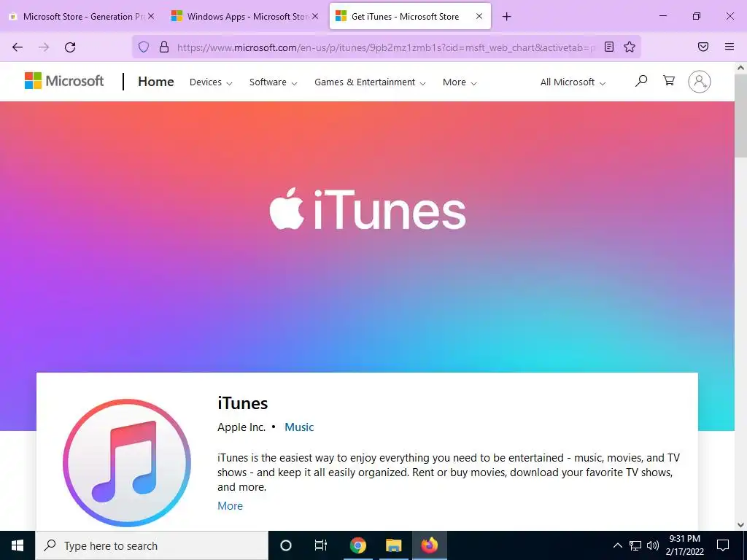Open the Firefox hamburger menu

click(x=729, y=47)
